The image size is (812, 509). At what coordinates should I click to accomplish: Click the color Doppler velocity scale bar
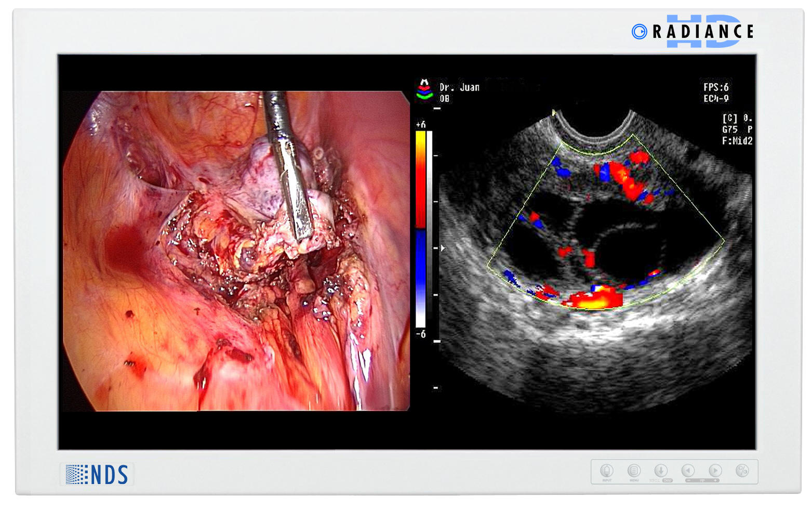pyautogui.click(x=420, y=229)
